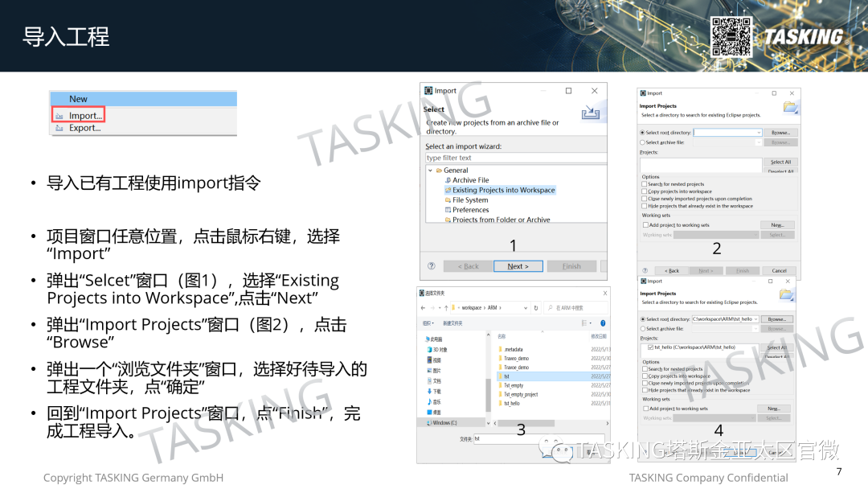Click the Import entry's icon in menu
Image resolution: width=868 pixels, height=489 pixels.
[x=59, y=116]
